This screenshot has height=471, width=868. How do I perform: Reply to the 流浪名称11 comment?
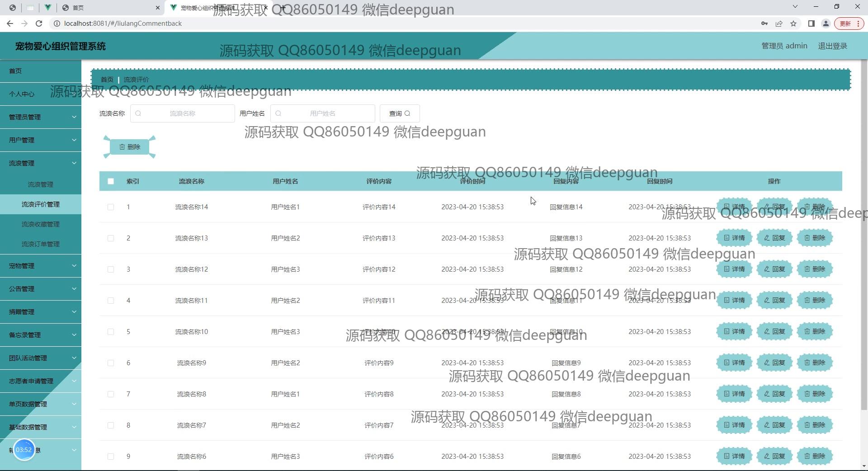pyautogui.click(x=774, y=300)
